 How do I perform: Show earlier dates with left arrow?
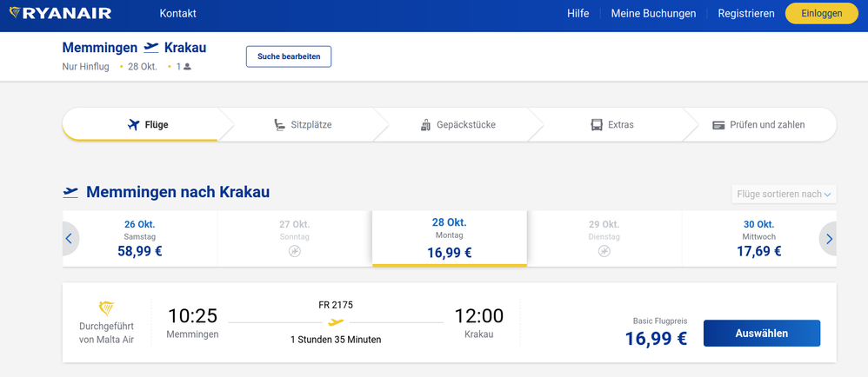(70, 239)
